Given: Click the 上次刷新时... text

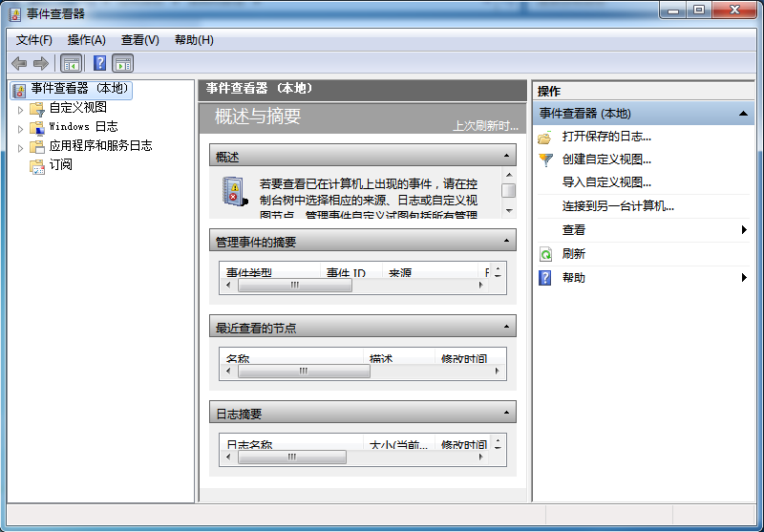Looking at the screenshot, I should click(x=485, y=126).
